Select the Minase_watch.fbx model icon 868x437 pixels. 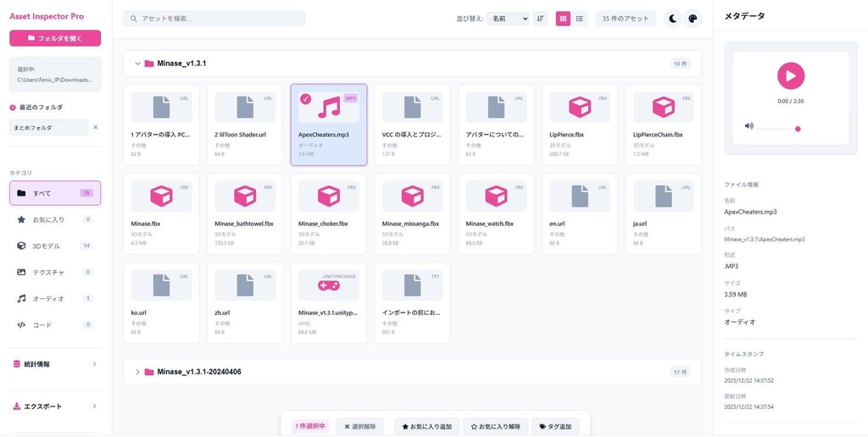pyautogui.click(x=496, y=196)
